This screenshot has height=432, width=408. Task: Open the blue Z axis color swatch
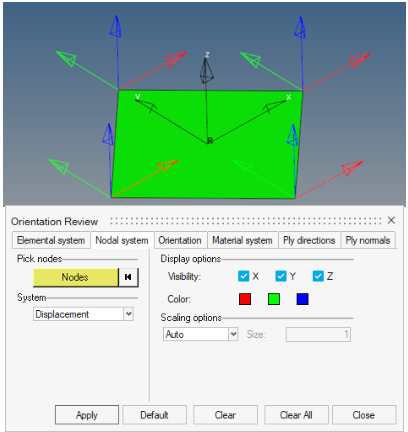click(302, 299)
